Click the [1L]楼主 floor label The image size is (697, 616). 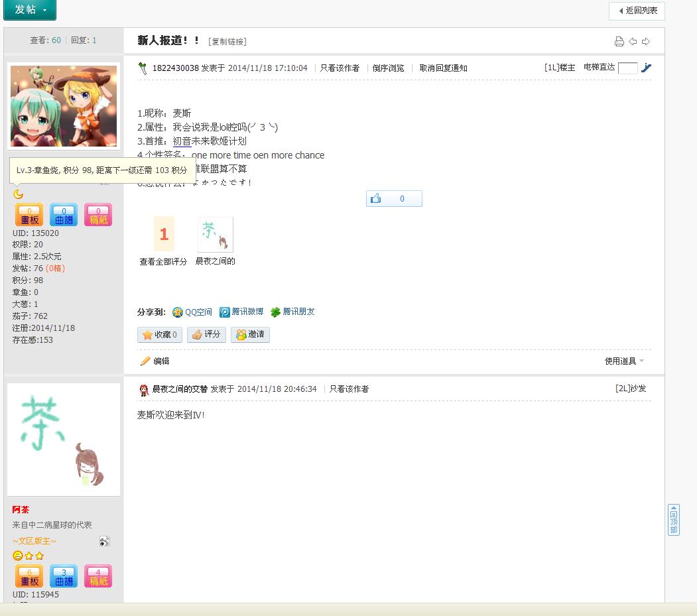[x=560, y=68]
